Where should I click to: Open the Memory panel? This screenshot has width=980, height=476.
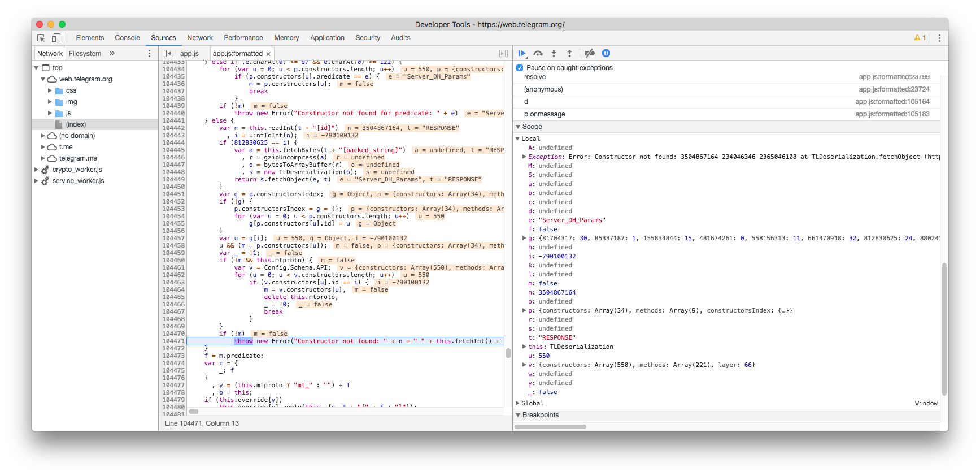(286, 38)
